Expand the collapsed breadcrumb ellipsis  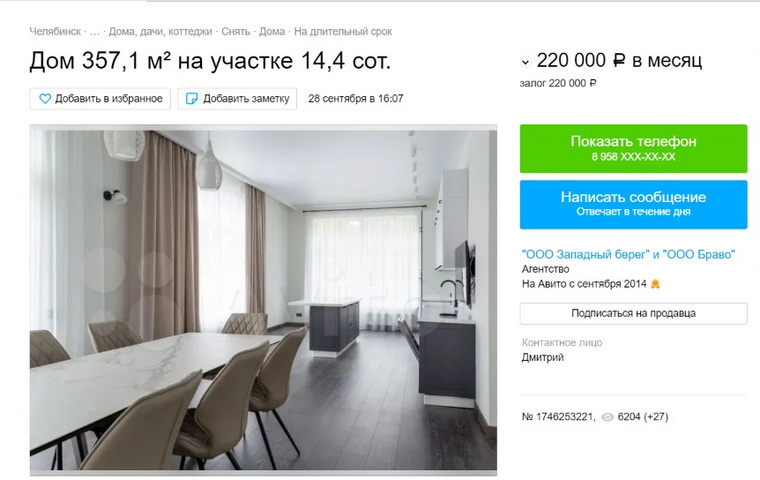tap(95, 32)
